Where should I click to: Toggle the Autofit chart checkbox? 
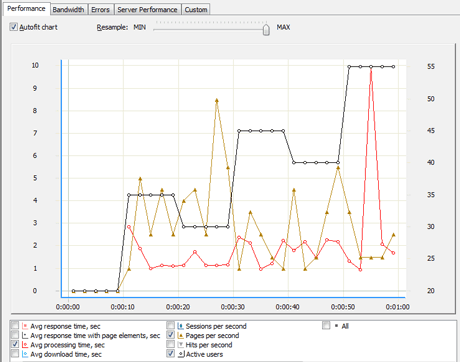(x=13, y=27)
